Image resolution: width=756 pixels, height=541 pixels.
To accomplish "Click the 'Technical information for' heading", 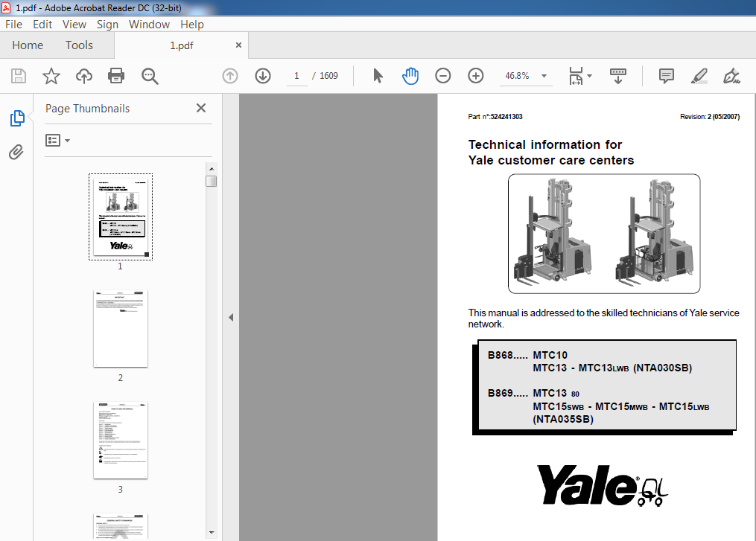I will click(544, 144).
